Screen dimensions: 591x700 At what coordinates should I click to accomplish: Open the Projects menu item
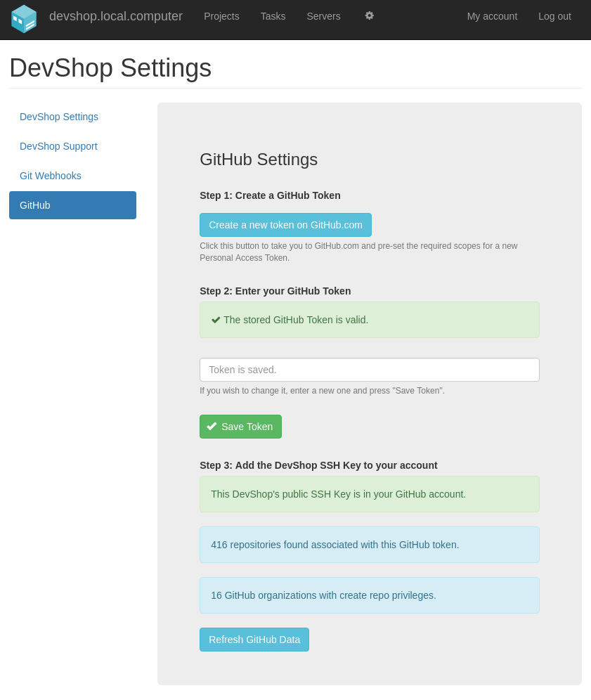(x=221, y=17)
